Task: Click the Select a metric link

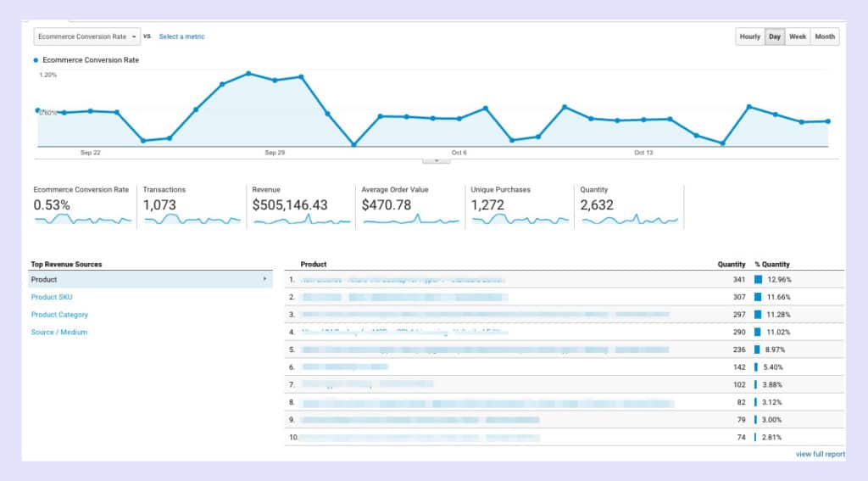Action: coord(181,36)
